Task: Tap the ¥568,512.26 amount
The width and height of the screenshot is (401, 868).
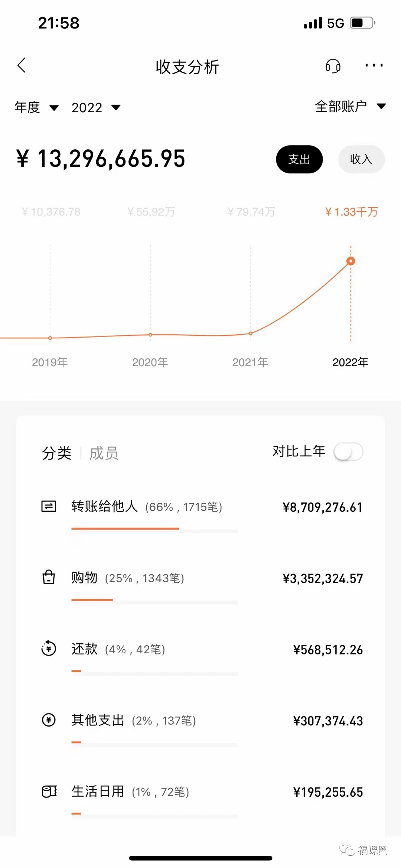Action: (328, 650)
